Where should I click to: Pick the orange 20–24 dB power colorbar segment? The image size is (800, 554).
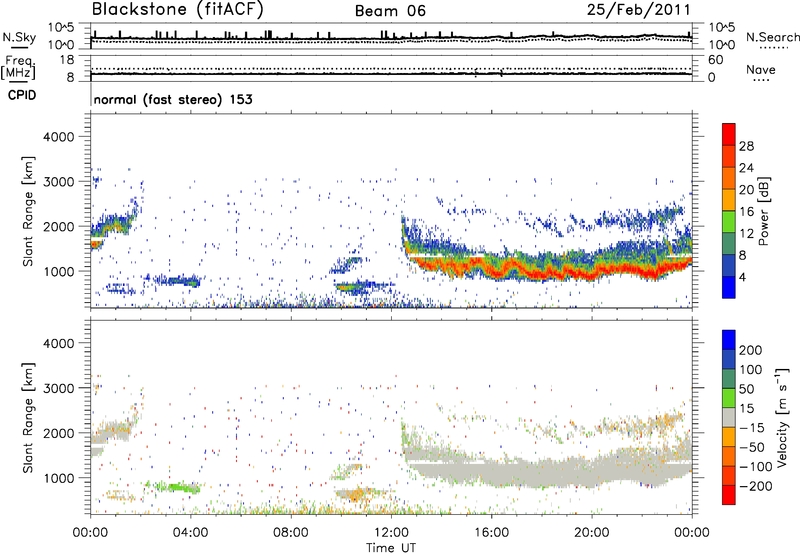(x=729, y=179)
